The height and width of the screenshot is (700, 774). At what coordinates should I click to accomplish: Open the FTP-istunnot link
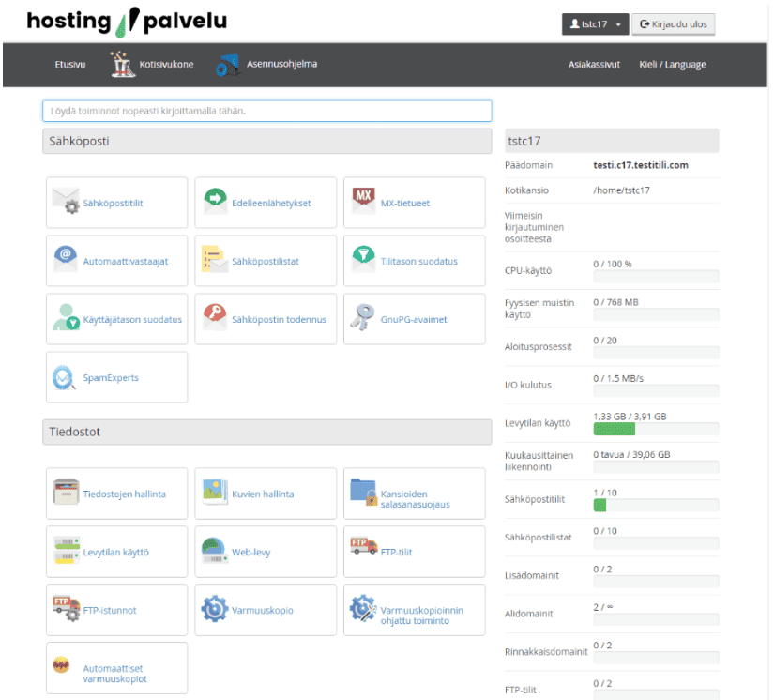pos(110,611)
